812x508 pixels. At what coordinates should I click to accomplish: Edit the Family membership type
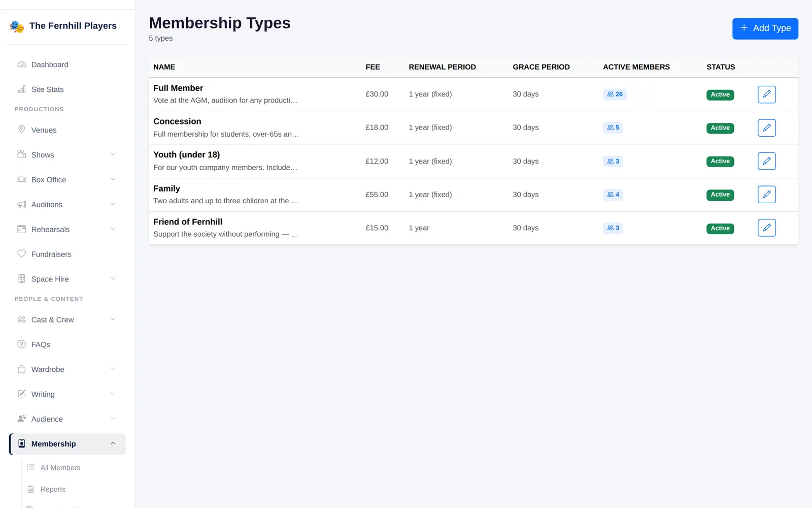[767, 195]
